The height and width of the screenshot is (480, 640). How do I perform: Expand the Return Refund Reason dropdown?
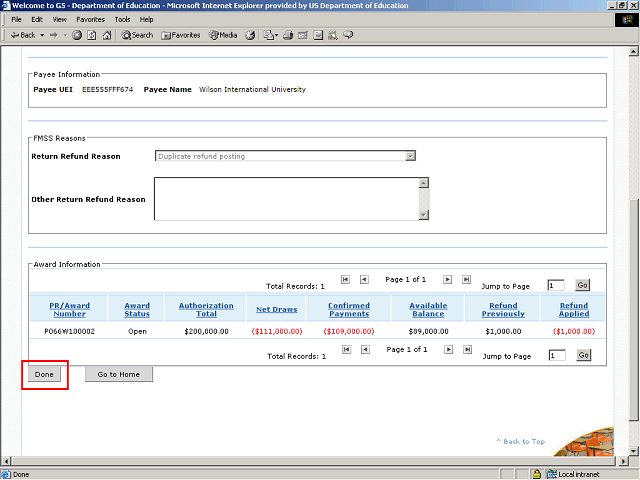[410, 156]
